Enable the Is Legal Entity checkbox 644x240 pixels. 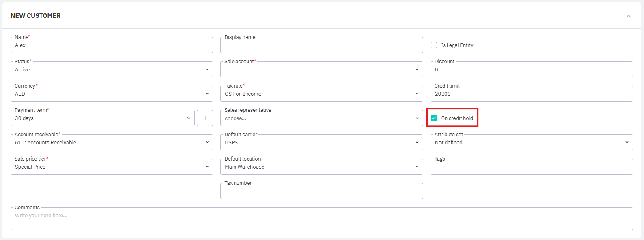click(434, 45)
